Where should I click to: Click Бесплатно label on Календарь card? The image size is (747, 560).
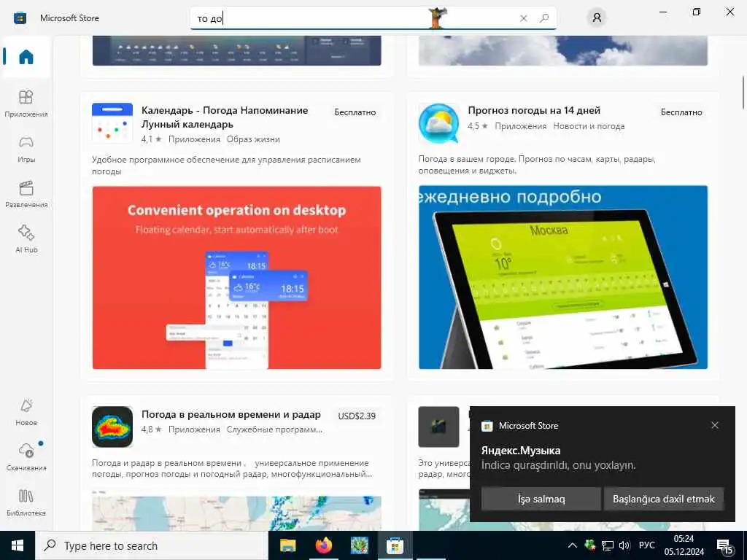(x=355, y=112)
